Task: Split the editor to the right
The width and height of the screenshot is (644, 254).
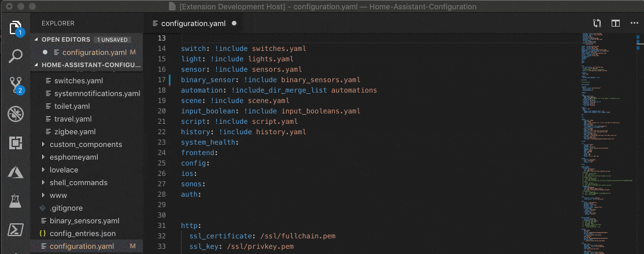Action: pyautogui.click(x=615, y=23)
